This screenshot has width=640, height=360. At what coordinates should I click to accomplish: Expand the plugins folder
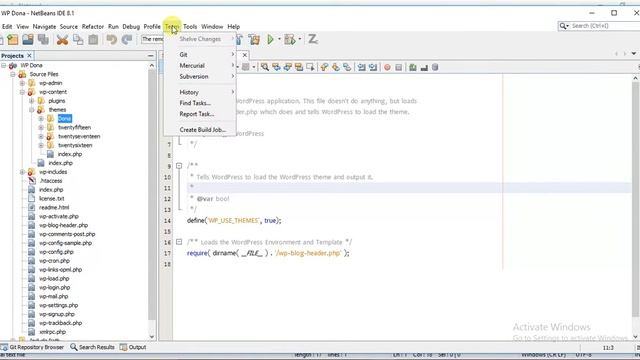click(31, 101)
